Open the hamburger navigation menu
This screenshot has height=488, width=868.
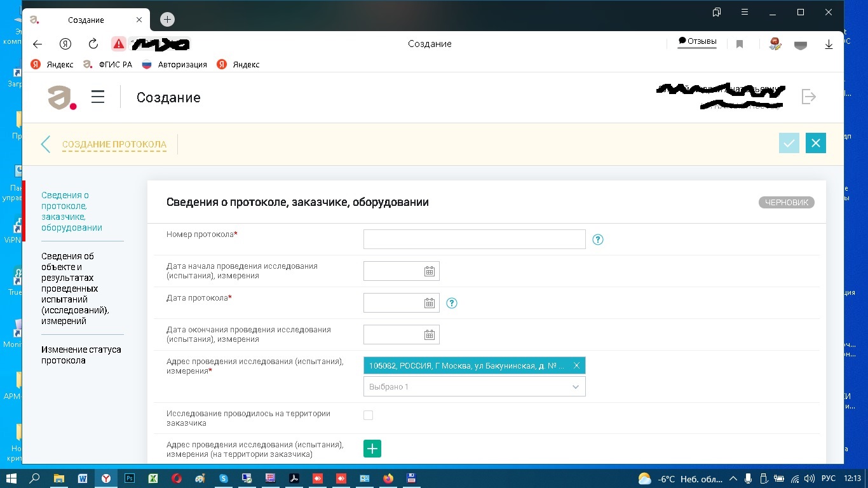(x=98, y=97)
